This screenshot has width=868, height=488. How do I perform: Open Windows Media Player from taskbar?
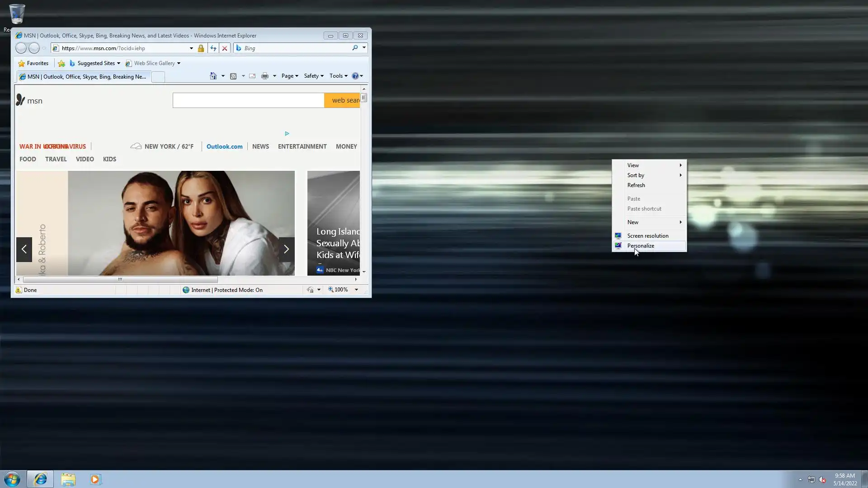click(x=95, y=479)
